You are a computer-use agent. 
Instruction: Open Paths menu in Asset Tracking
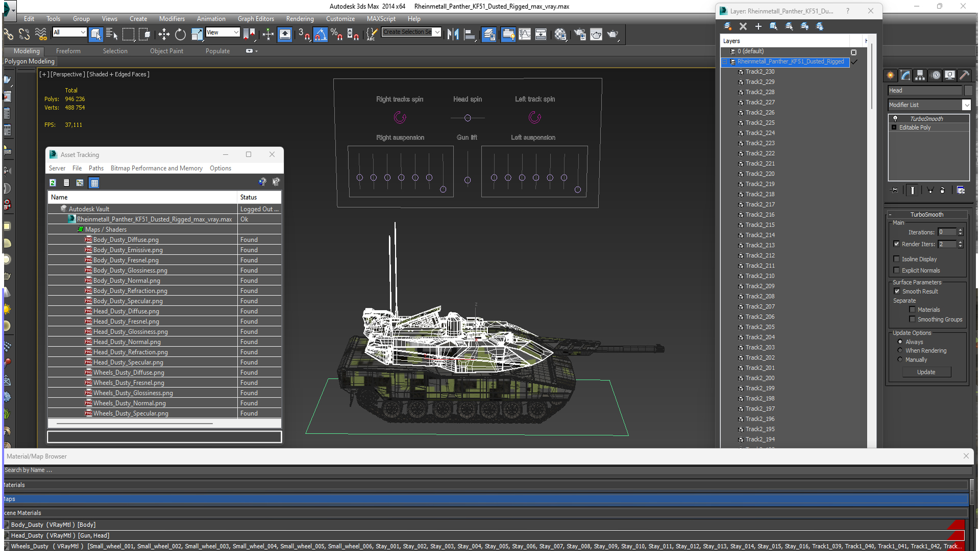(96, 168)
